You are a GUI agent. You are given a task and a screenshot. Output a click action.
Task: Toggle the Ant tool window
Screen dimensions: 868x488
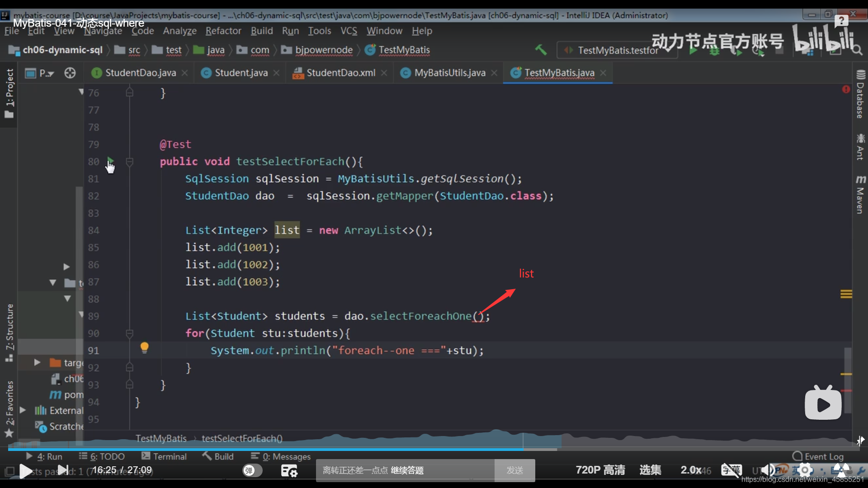(860, 147)
